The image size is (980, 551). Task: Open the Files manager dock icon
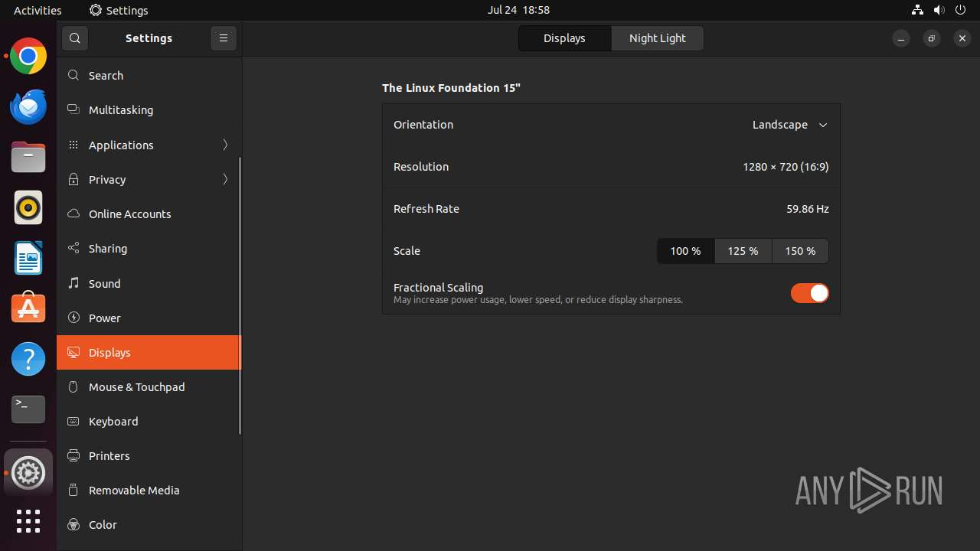point(28,158)
